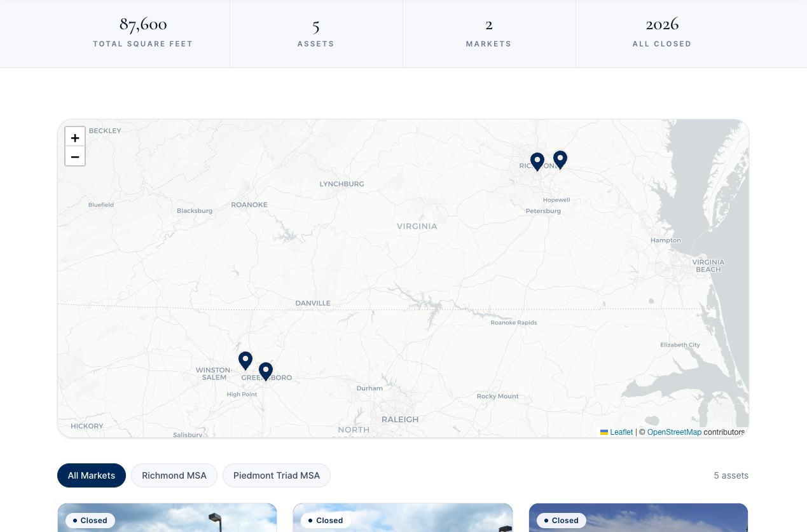Click the Closed badge on second card
Image resolution: width=807 pixels, height=532 pixels.
coord(326,521)
